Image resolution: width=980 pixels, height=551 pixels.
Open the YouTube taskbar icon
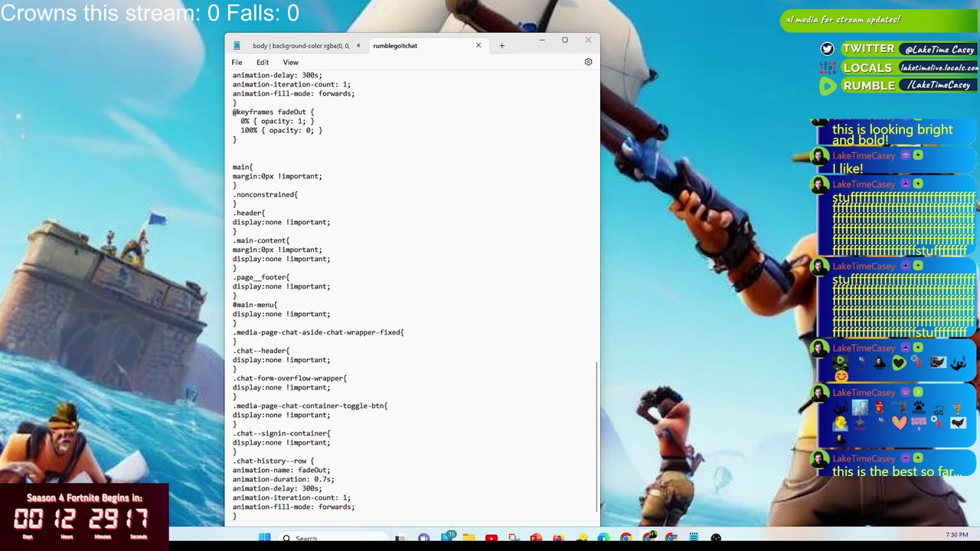pyautogui.click(x=492, y=538)
